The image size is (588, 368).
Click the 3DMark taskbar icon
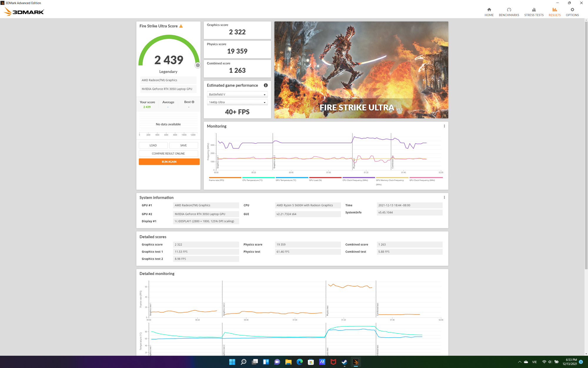356,362
